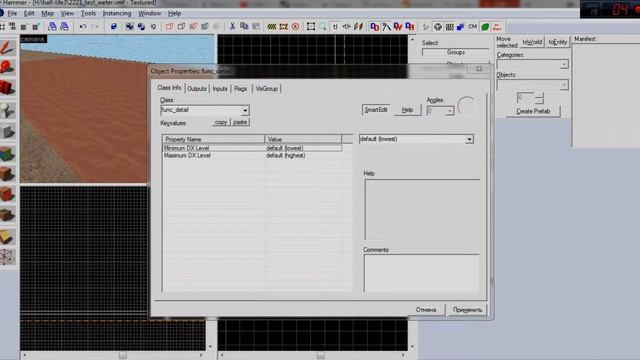Open the Toggle texture application tool
Image resolution: width=640 pixels, height=360 pixels.
[7, 153]
